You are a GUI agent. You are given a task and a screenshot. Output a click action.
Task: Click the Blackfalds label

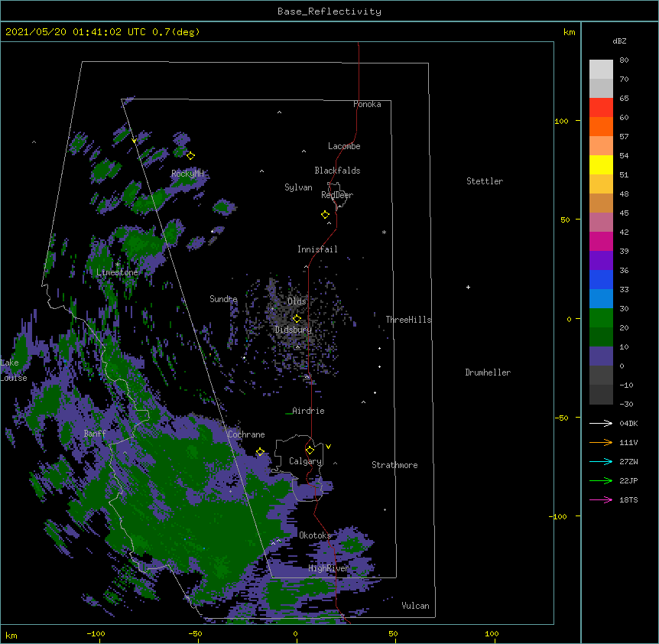click(x=337, y=171)
